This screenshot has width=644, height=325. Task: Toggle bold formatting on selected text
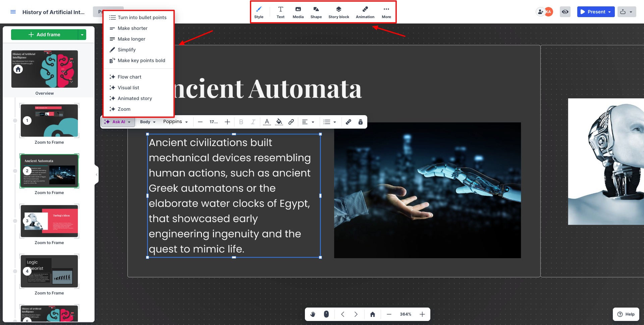(241, 122)
